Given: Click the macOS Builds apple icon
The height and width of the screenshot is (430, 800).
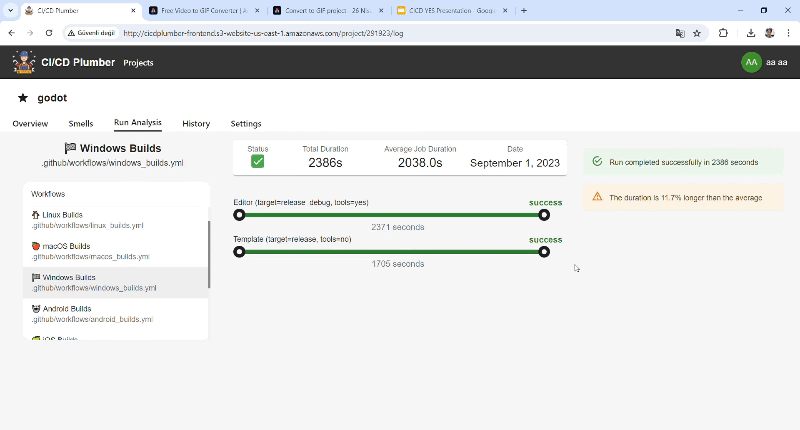Looking at the screenshot, I should click(36, 246).
